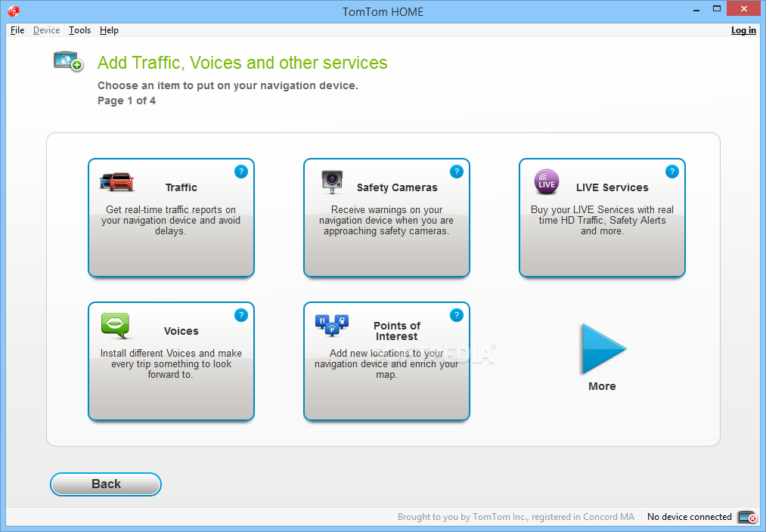Click 'Add Traffic, Voices and other services' heading
This screenshot has height=532, width=766.
[x=242, y=63]
